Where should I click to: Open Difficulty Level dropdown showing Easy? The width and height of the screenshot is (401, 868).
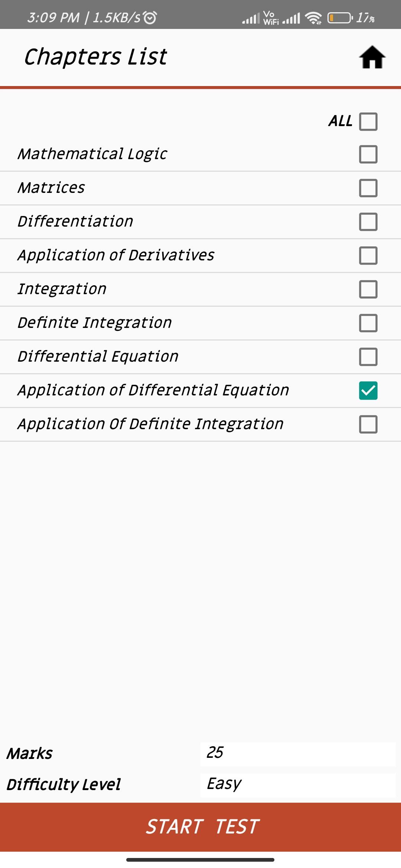tap(298, 785)
